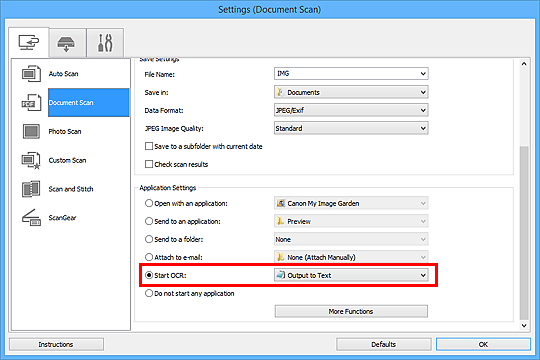Confirm settings with the OK button
540x360 pixels.
pyautogui.click(x=483, y=344)
